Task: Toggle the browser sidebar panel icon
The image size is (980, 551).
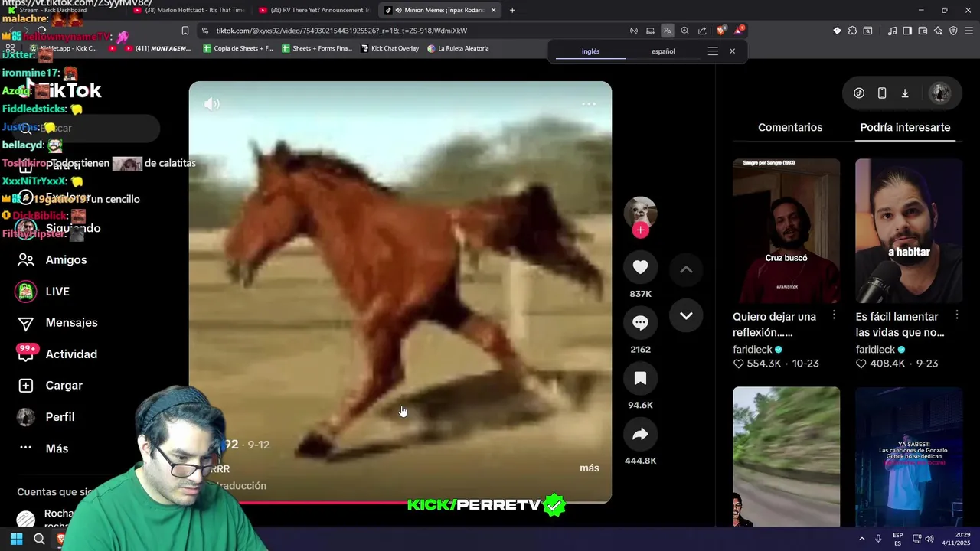Action: (x=907, y=31)
